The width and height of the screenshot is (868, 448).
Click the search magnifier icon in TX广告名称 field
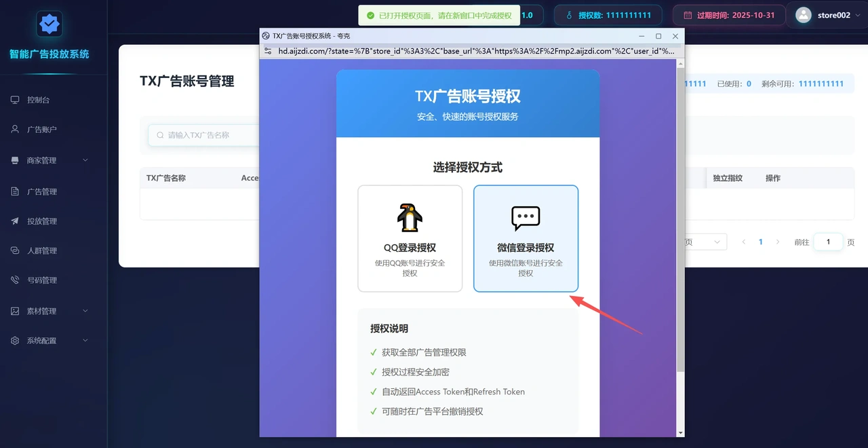pos(160,135)
